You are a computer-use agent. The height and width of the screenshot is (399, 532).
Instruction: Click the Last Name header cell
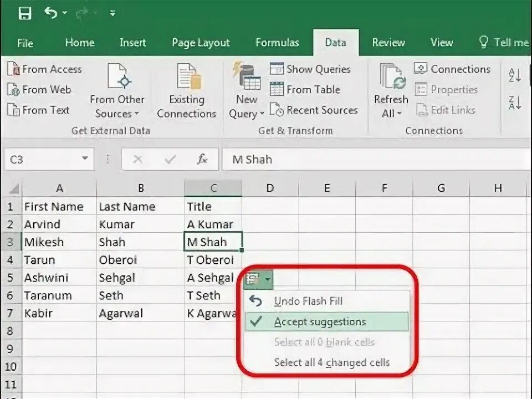pos(141,206)
